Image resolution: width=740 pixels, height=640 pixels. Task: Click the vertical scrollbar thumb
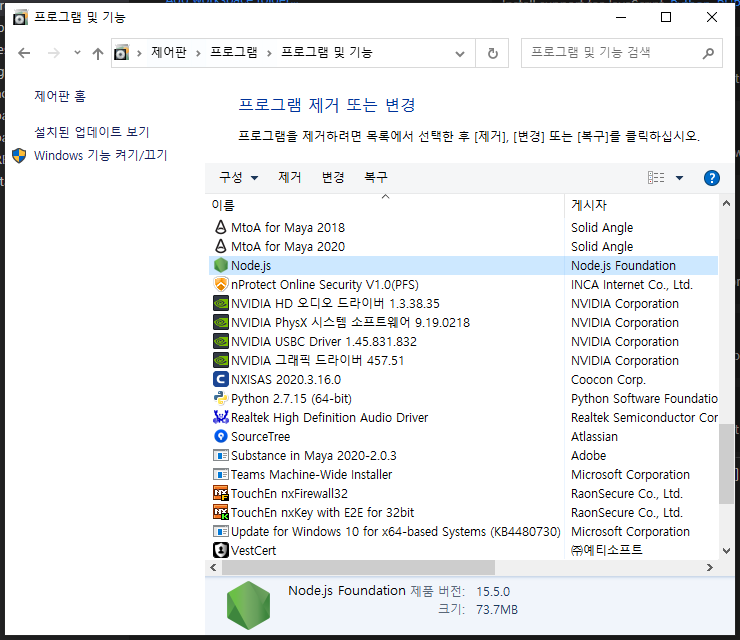[x=726, y=464]
